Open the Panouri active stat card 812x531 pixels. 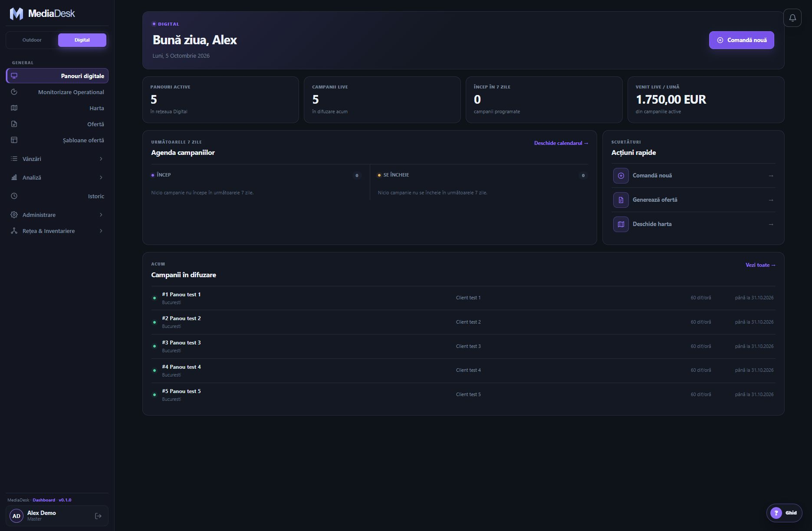pyautogui.click(x=220, y=100)
